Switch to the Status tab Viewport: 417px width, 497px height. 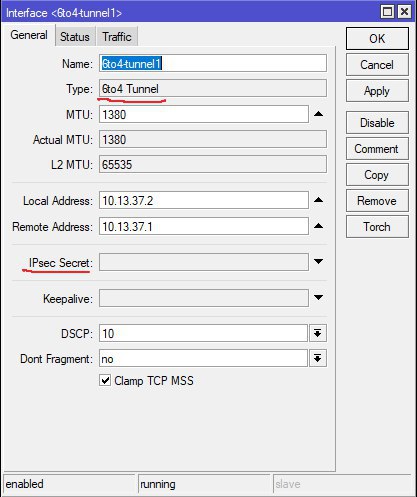[75, 37]
